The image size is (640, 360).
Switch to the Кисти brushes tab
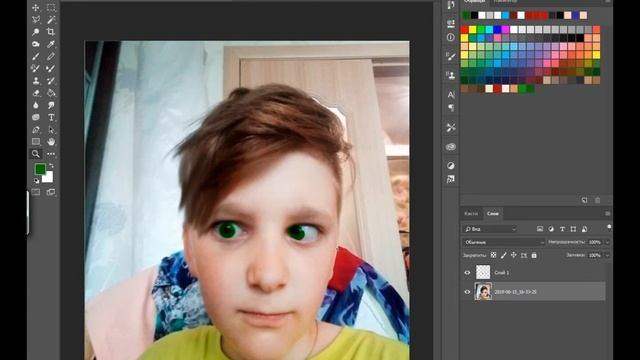471,213
